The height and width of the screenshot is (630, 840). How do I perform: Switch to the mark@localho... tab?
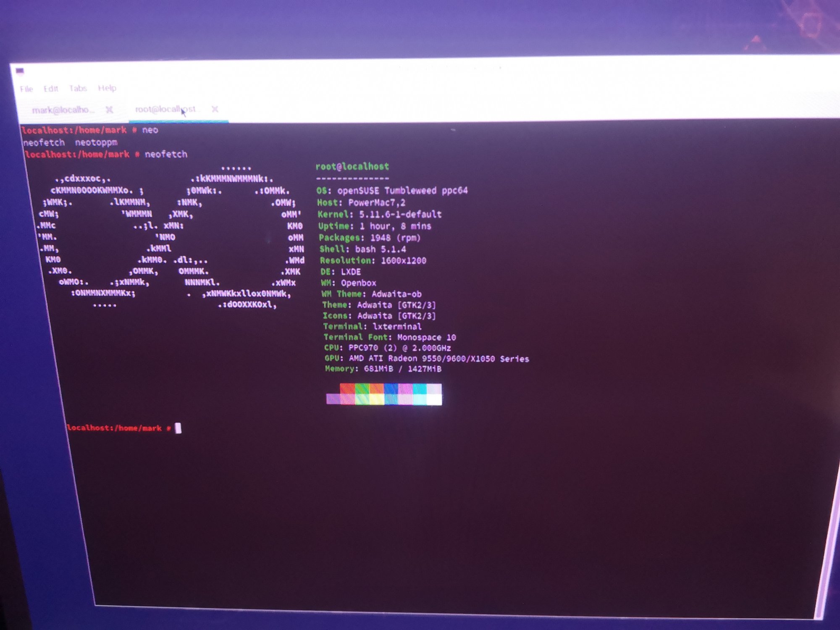(63, 110)
